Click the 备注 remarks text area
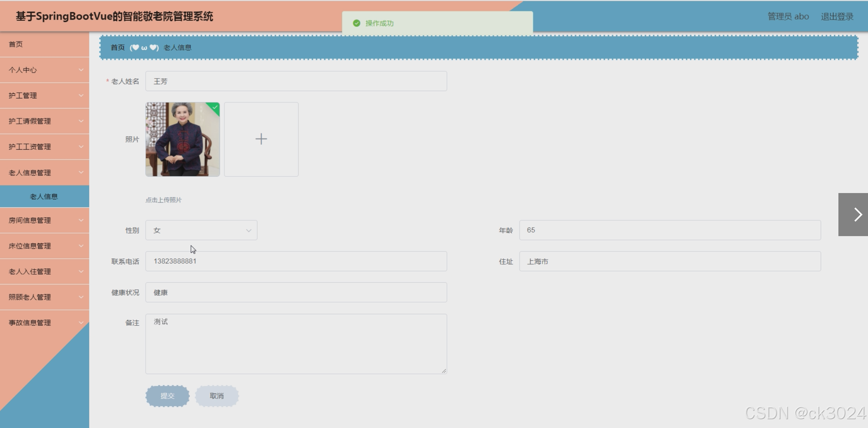This screenshot has height=428, width=868. (296, 344)
